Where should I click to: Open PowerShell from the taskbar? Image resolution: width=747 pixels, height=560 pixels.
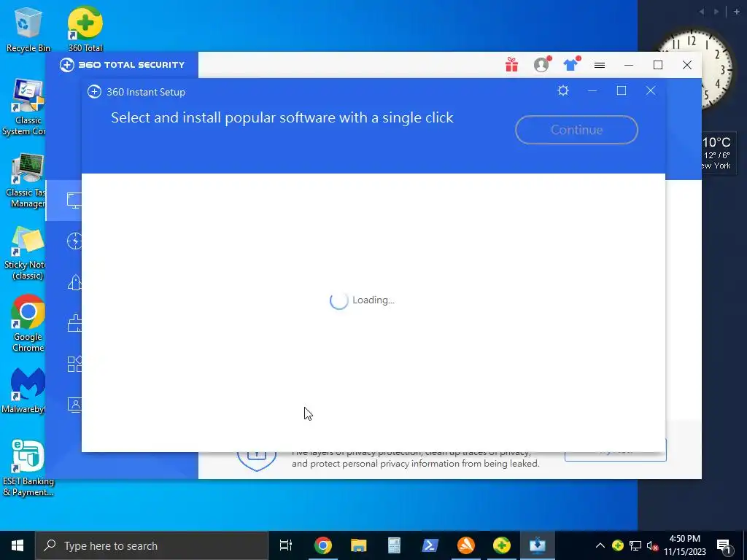click(430, 545)
